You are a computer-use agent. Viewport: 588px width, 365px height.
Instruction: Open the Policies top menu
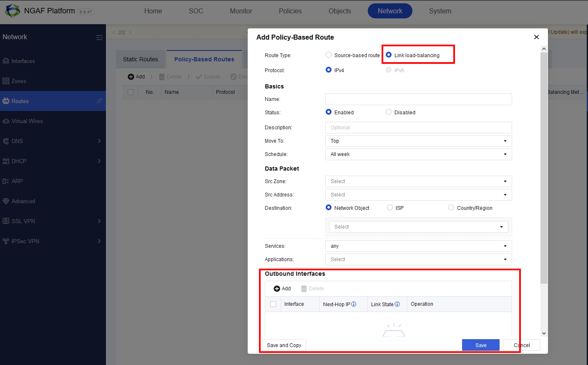click(290, 11)
